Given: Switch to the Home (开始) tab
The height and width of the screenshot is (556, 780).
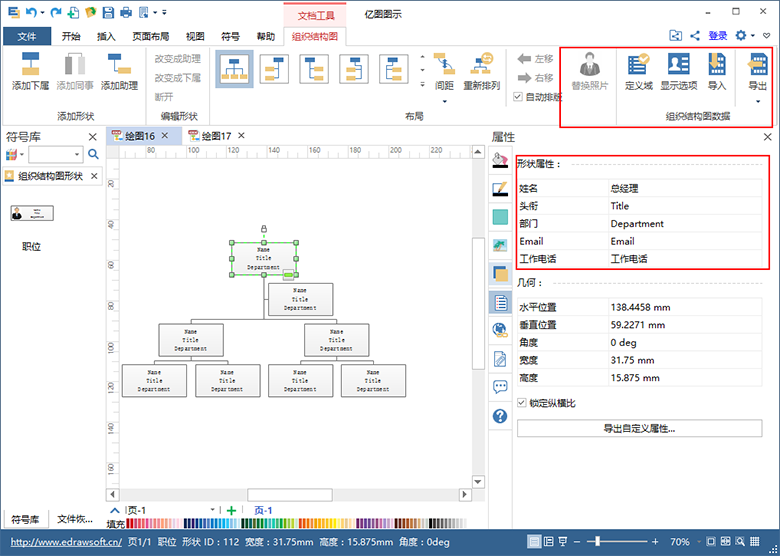Looking at the screenshot, I should pos(71,36).
